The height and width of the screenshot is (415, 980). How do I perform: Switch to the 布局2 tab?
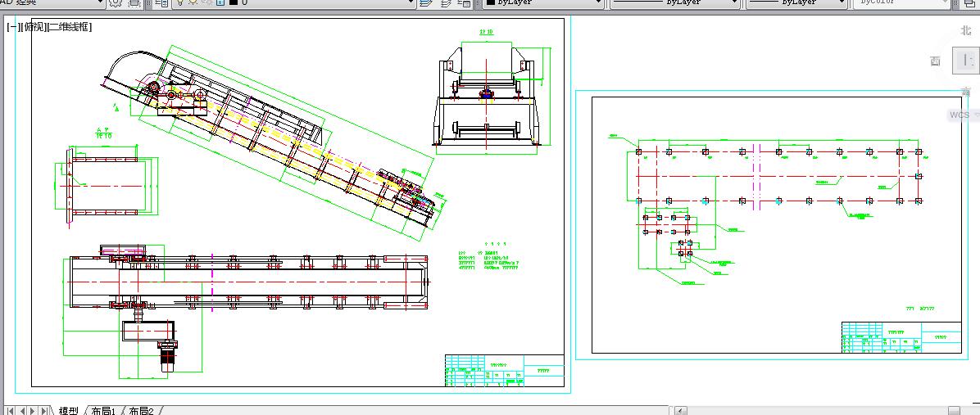pos(141,411)
